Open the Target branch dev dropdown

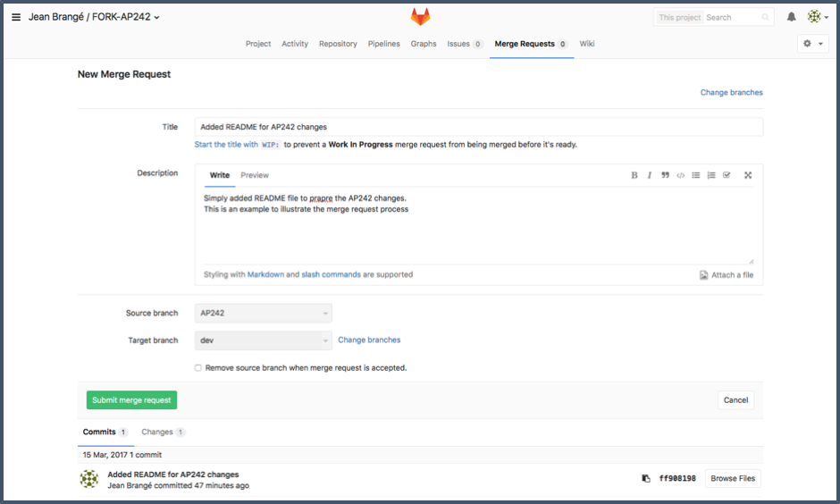click(x=263, y=340)
